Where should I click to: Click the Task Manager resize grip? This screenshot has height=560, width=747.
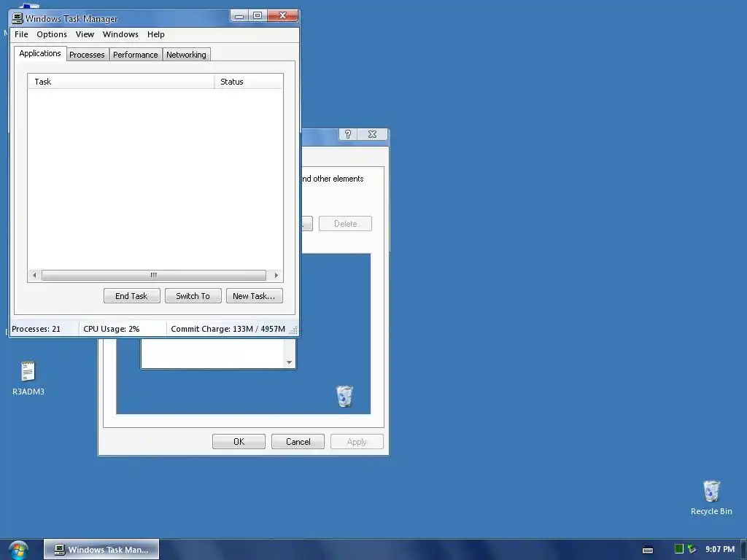[x=293, y=330]
